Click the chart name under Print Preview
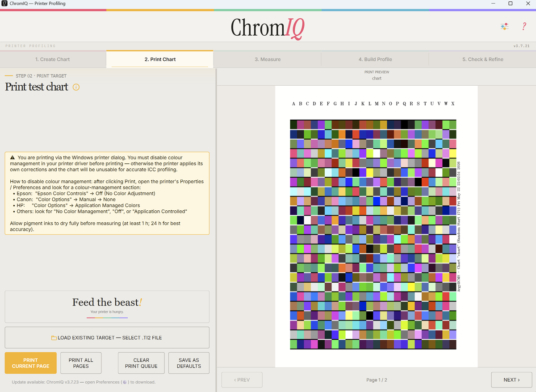The image size is (536, 392). (377, 78)
